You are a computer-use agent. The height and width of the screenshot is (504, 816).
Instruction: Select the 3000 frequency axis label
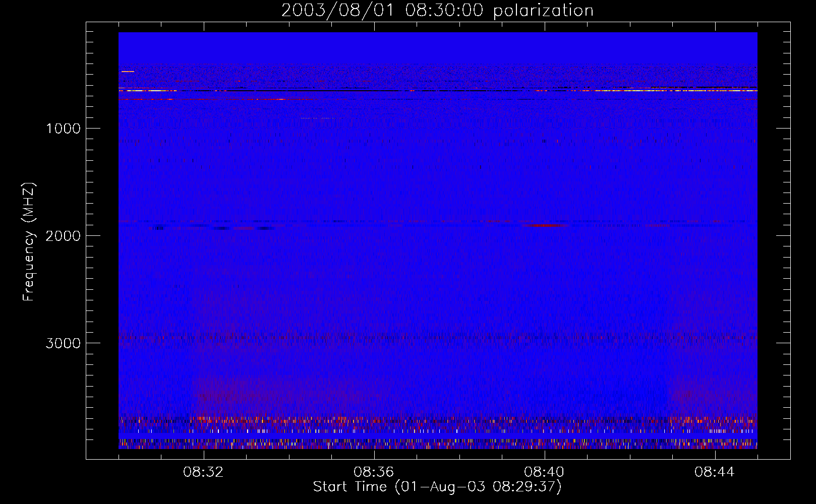(63, 343)
